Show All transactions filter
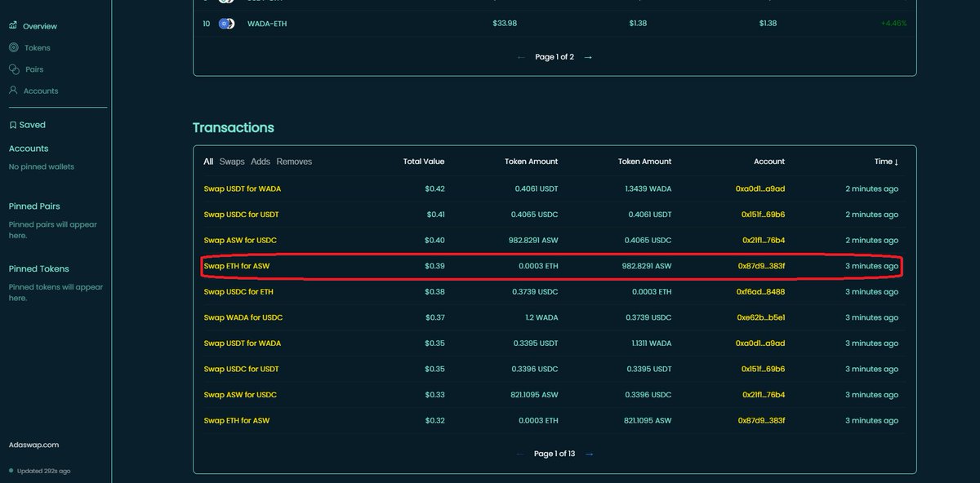980x483 pixels. (208, 162)
